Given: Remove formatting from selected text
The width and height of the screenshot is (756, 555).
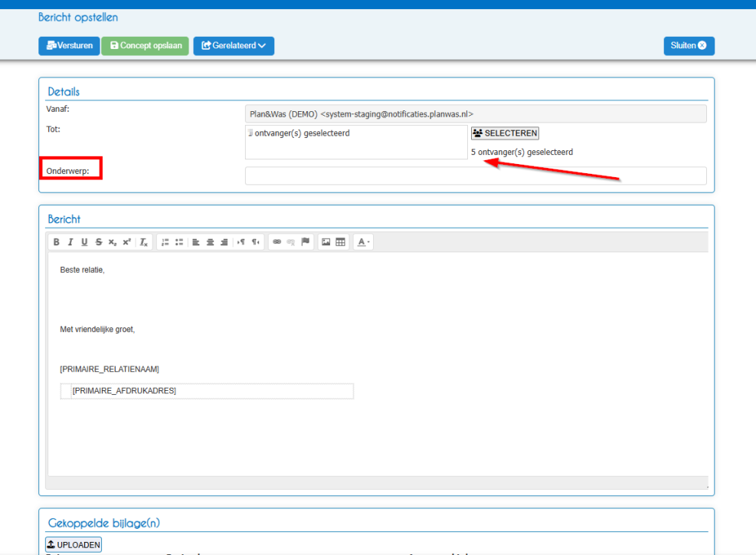Looking at the screenshot, I should (143, 242).
